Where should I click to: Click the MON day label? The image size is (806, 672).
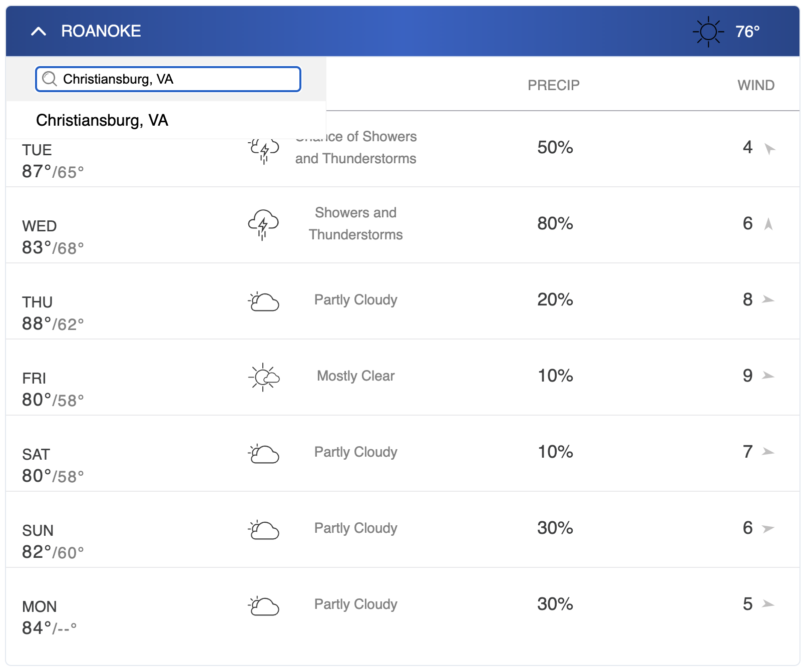[40, 606]
